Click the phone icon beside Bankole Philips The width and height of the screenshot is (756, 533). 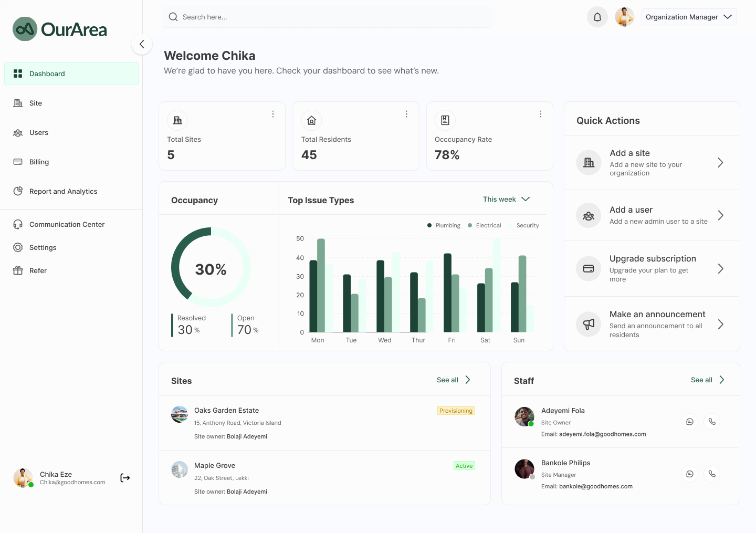tap(712, 474)
